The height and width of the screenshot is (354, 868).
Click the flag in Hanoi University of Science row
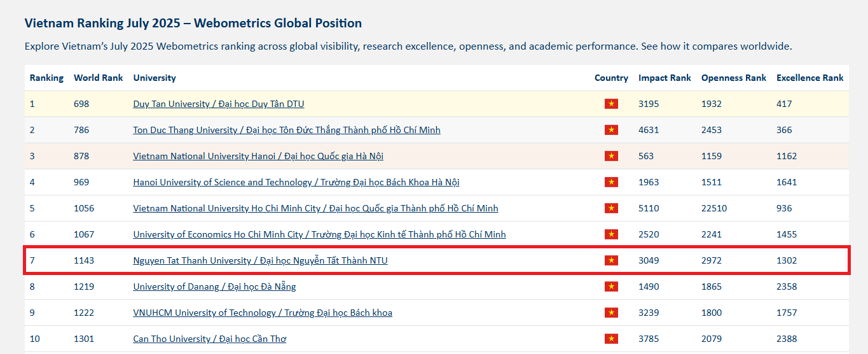(611, 182)
